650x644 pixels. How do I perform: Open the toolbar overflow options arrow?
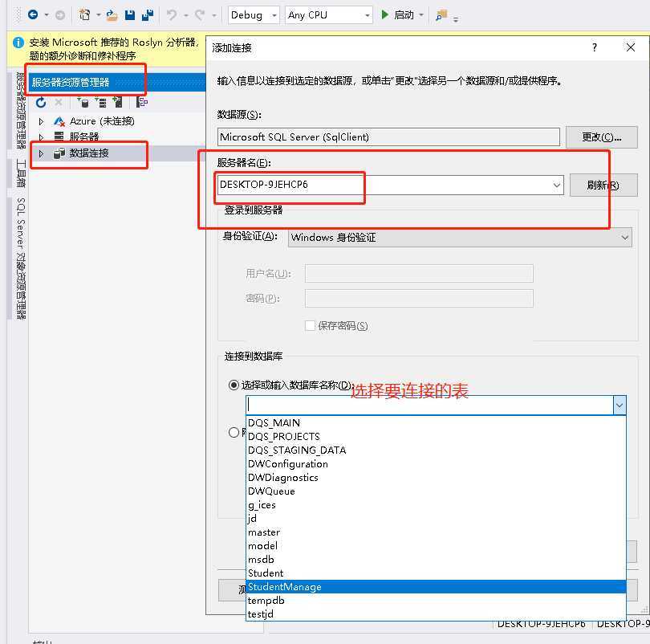(x=456, y=19)
